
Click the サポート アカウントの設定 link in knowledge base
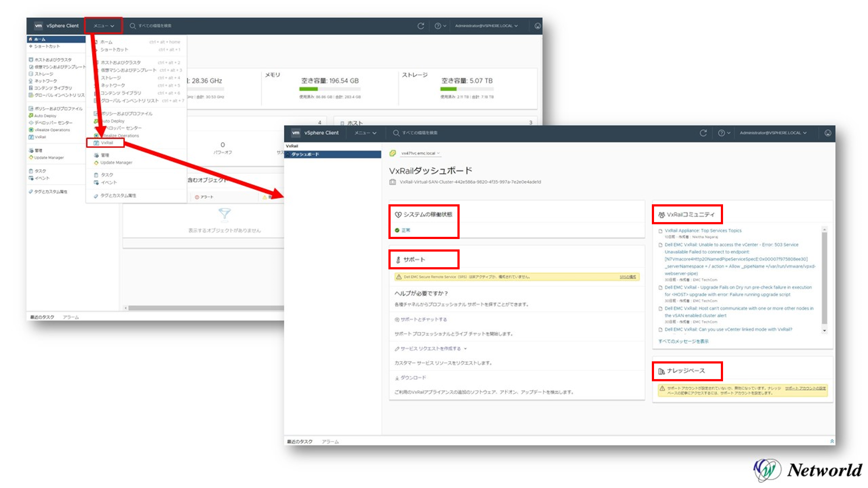pos(805,388)
